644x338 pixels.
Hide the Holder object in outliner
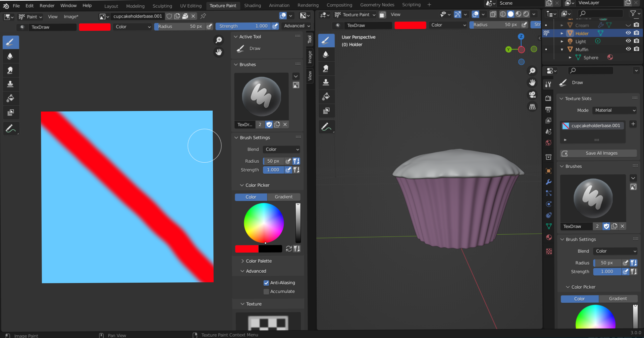(628, 33)
